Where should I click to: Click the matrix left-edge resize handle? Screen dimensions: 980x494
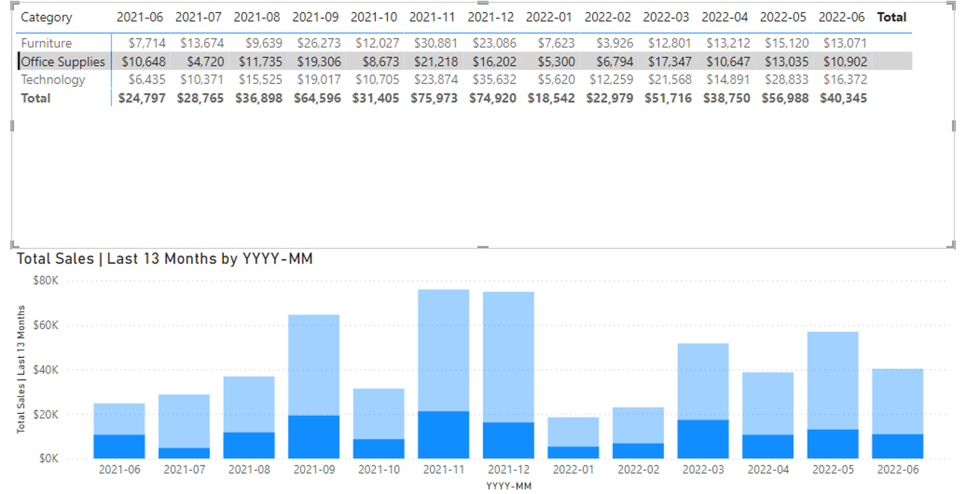[13, 126]
